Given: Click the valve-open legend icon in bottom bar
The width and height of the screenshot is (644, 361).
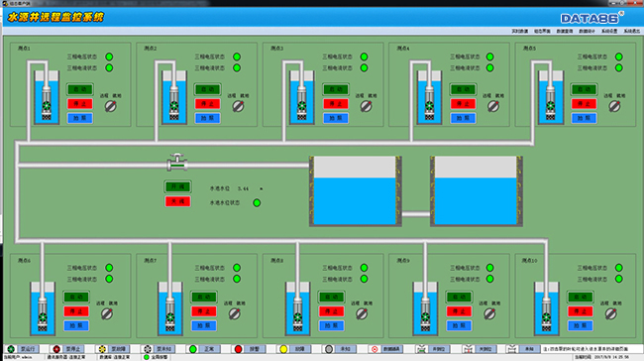Looking at the screenshot, I should tap(421, 349).
